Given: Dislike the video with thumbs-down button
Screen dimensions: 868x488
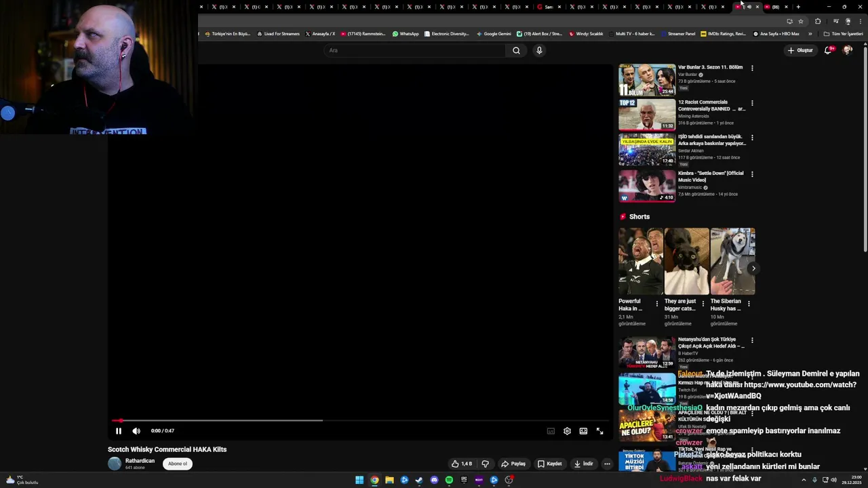Looking at the screenshot, I should point(485,464).
